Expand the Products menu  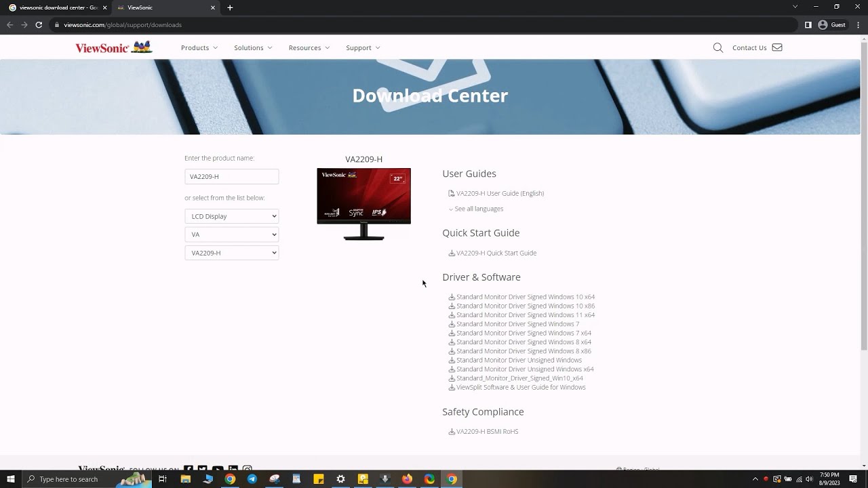click(x=199, y=47)
